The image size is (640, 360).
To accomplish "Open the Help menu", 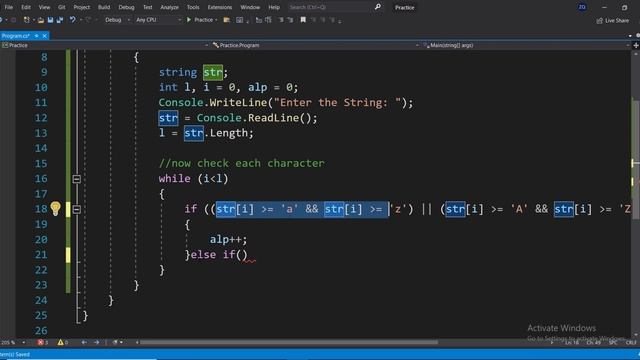I will click(274, 7).
